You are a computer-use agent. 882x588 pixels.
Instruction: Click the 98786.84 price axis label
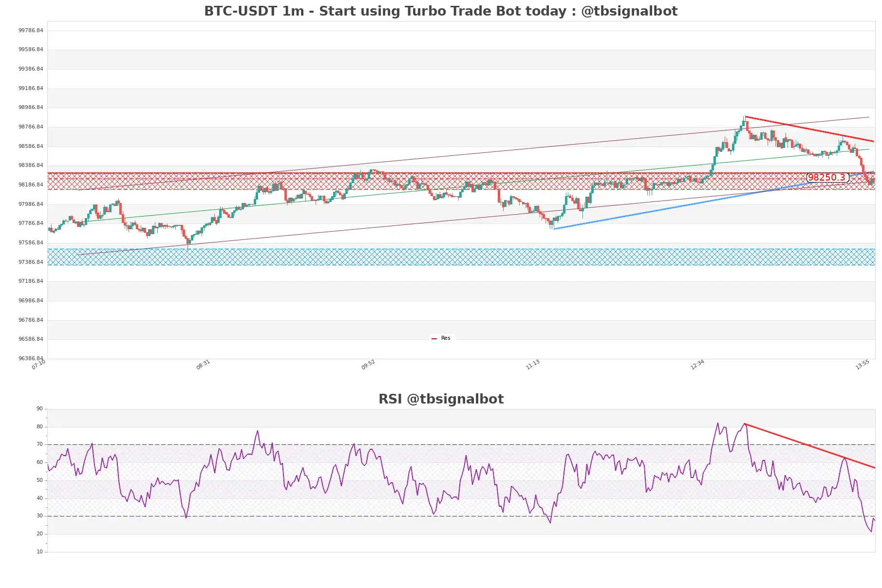point(31,127)
